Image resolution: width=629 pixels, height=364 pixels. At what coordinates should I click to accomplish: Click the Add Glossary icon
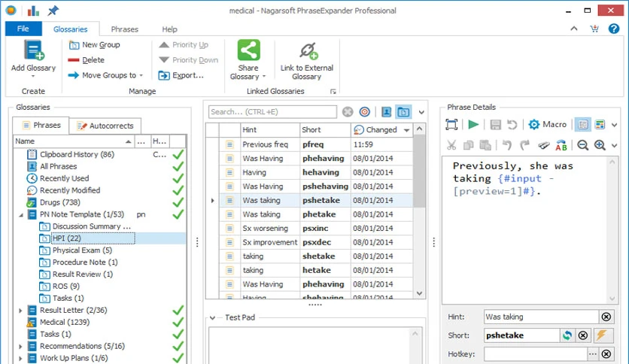click(34, 50)
